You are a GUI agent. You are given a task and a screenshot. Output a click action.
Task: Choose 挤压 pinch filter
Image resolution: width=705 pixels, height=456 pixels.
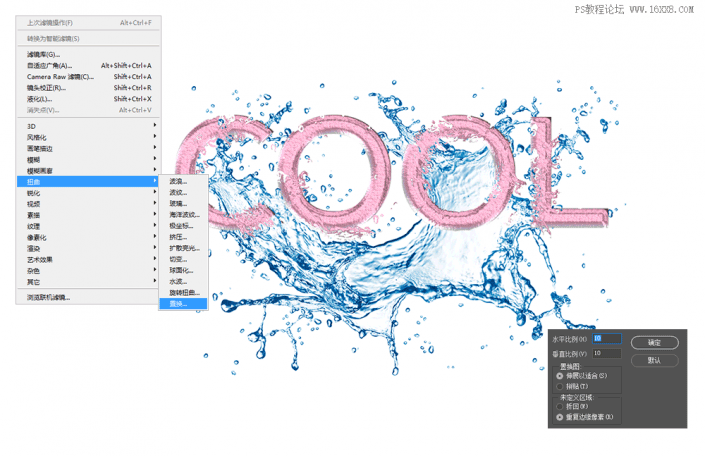(x=183, y=237)
